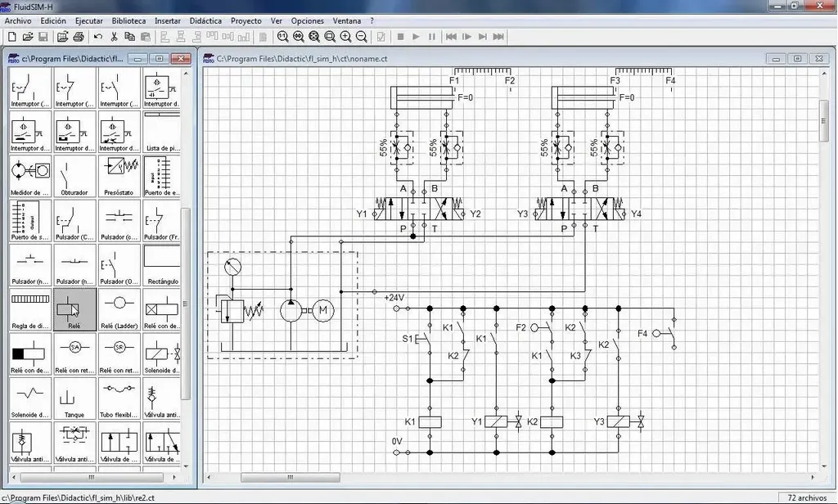This screenshot has height=504, width=838.
Task: Click the circuit window horizontal scrollbar thumb
Action: [x=291, y=477]
